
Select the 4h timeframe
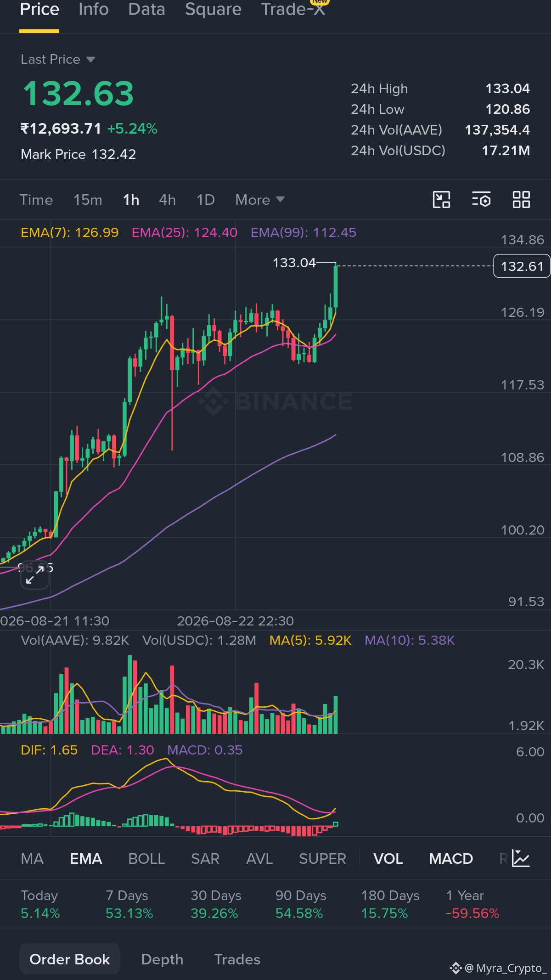point(167,200)
